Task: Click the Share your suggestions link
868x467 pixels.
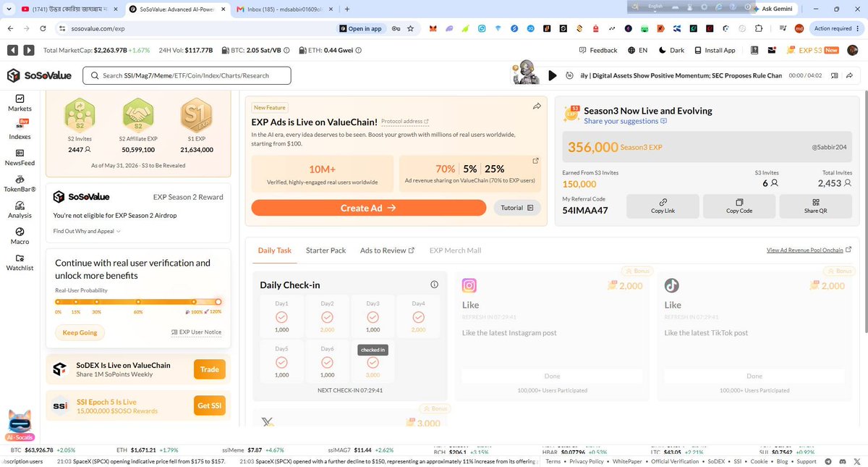Action: tap(626, 121)
